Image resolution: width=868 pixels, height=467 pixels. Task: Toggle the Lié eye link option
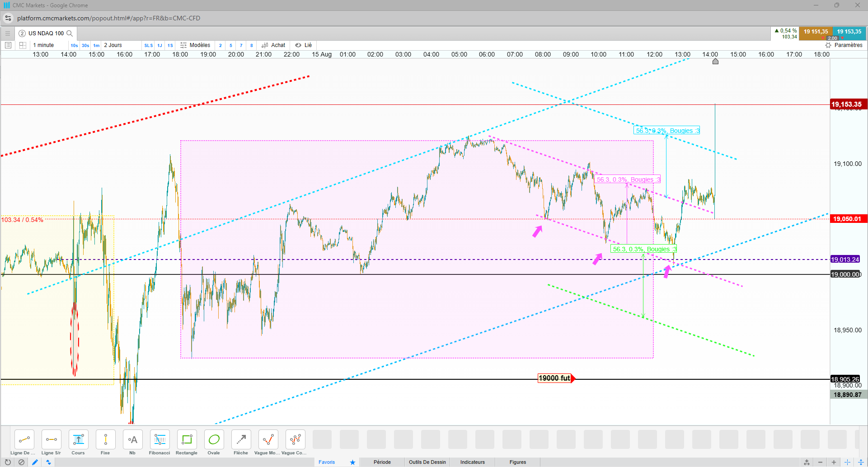pyautogui.click(x=304, y=45)
